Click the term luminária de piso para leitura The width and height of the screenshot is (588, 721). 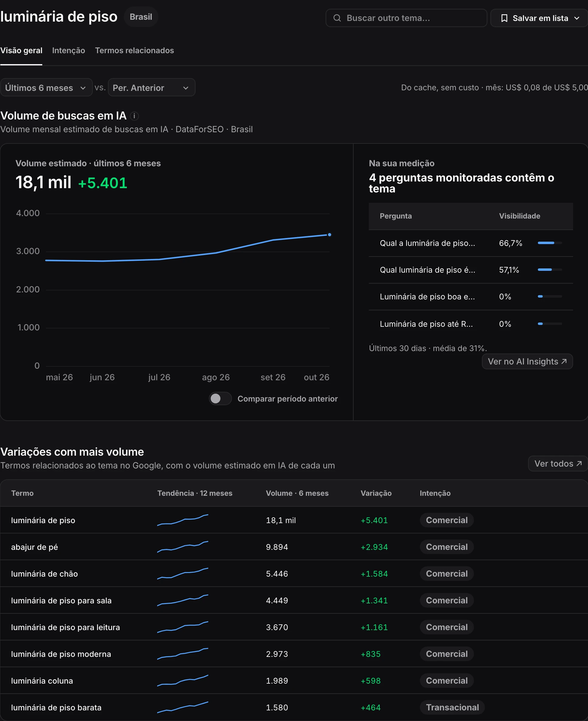coord(65,627)
